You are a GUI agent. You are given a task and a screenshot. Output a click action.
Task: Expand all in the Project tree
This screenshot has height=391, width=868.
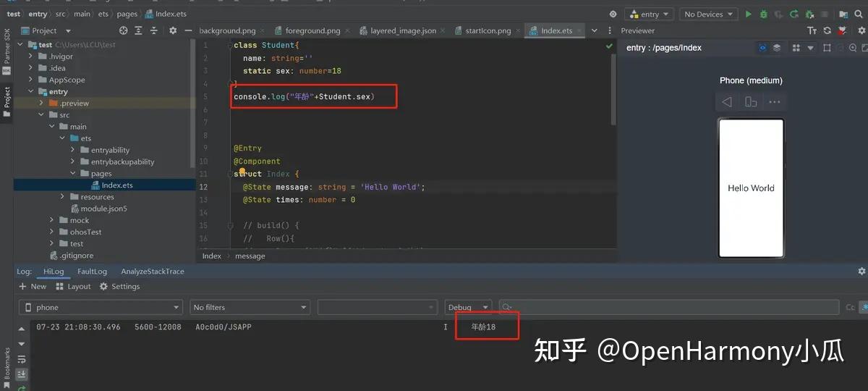tap(138, 30)
